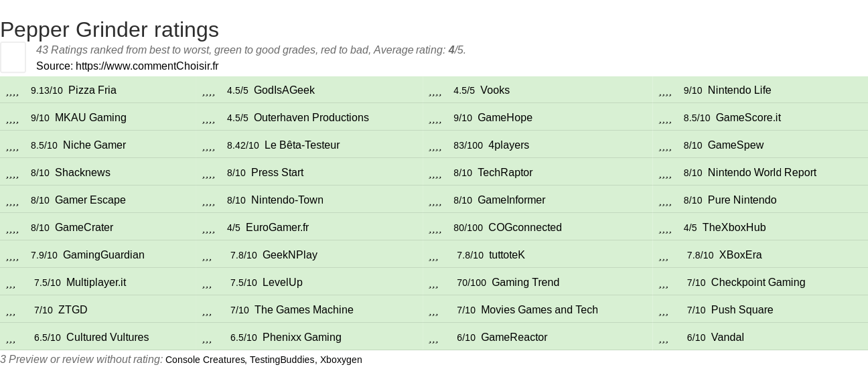Open the Outerhaven Productions review
This screenshot has width=868, height=367.
click(x=311, y=118)
